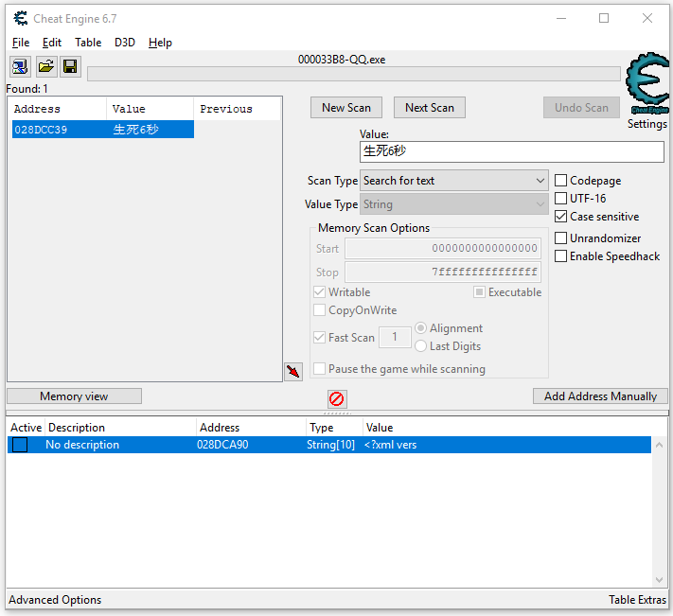Click the Next Scan button
The height and width of the screenshot is (616, 673).
coord(430,108)
